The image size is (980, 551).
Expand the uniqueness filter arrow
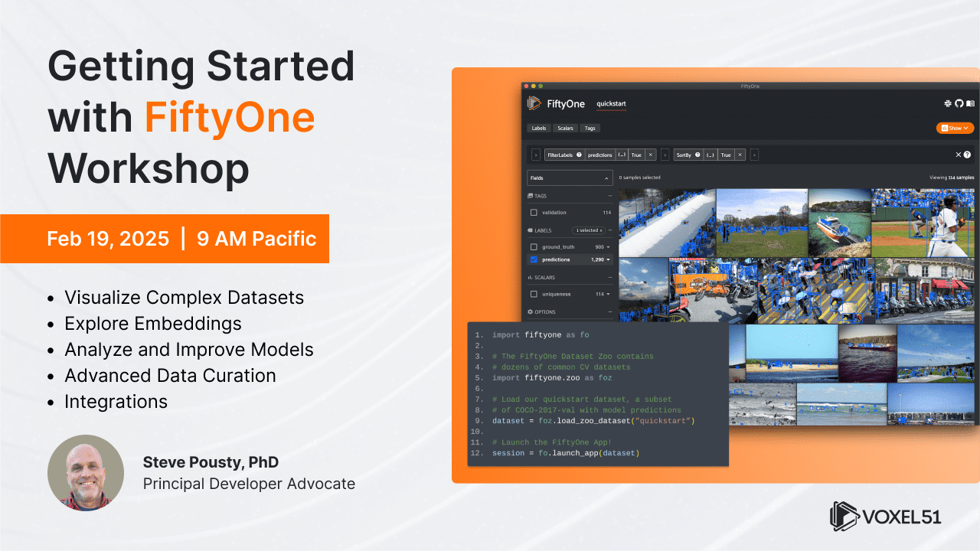(608, 294)
